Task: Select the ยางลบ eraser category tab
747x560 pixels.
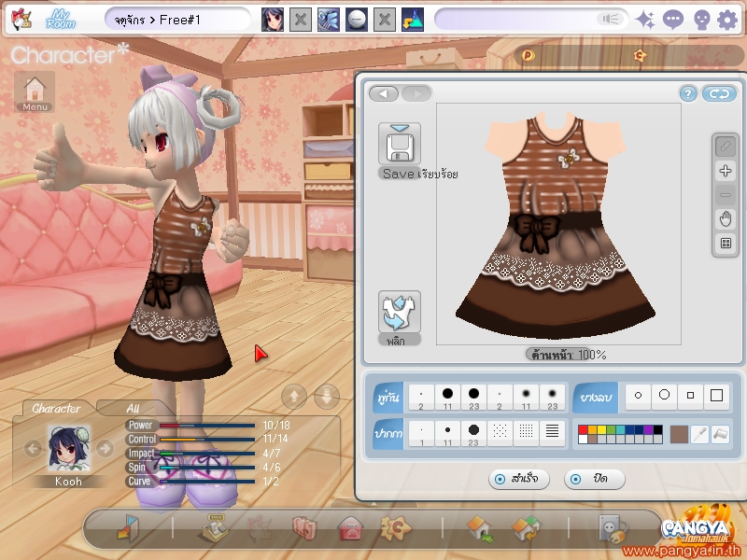Action: coord(596,398)
